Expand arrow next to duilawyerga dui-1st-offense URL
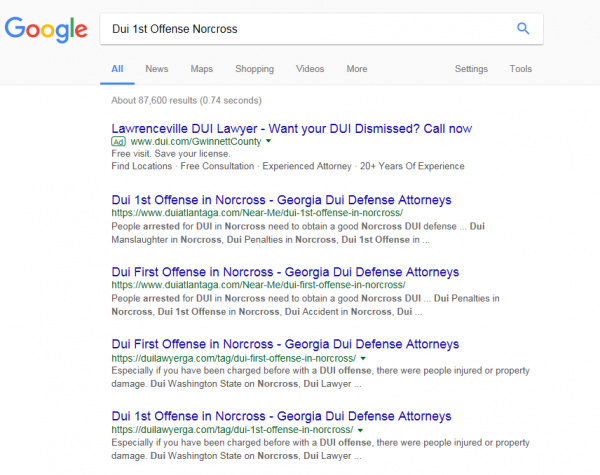This screenshot has height=475, width=600. (358, 430)
